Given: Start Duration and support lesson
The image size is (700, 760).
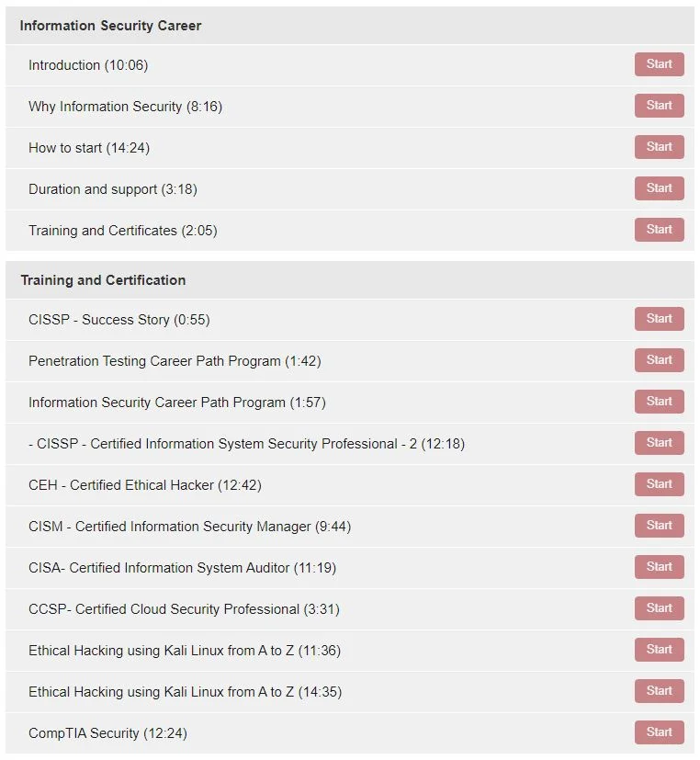Looking at the screenshot, I should click(x=659, y=188).
